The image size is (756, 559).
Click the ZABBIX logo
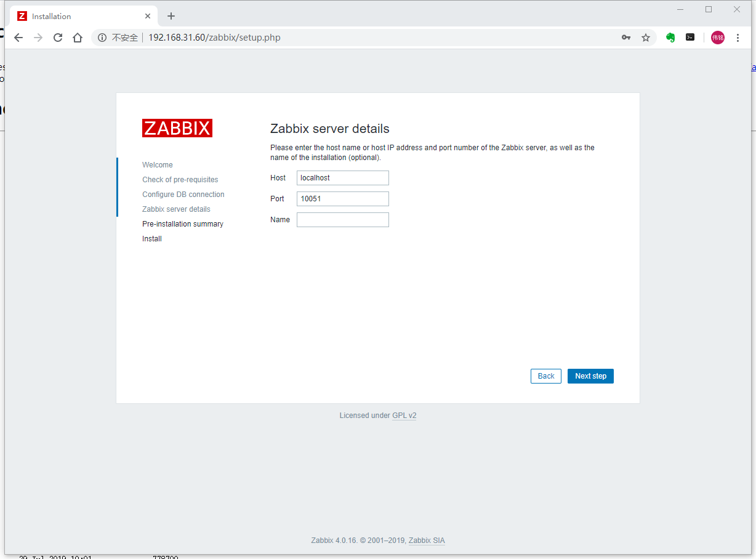177,128
